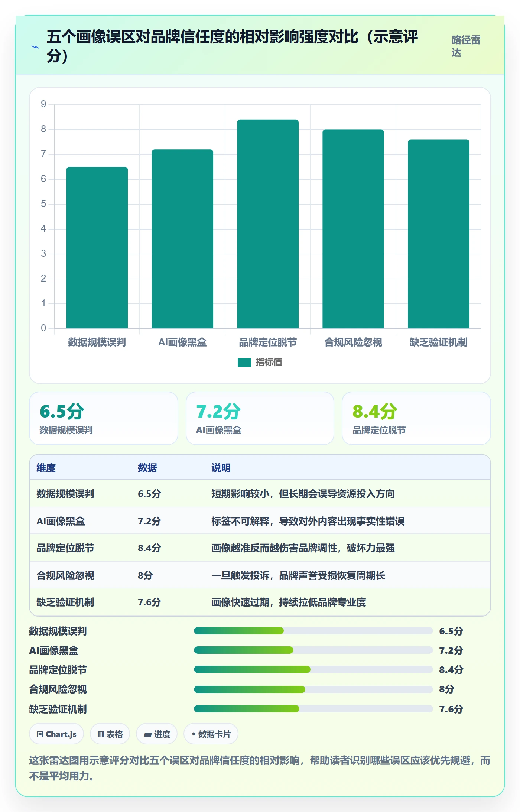Click the 7.6分 cell in table
This screenshot has width=520, height=812.
(x=149, y=602)
